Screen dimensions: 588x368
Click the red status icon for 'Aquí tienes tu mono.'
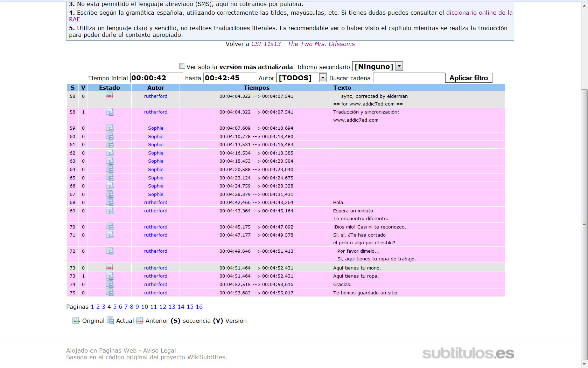(110, 267)
